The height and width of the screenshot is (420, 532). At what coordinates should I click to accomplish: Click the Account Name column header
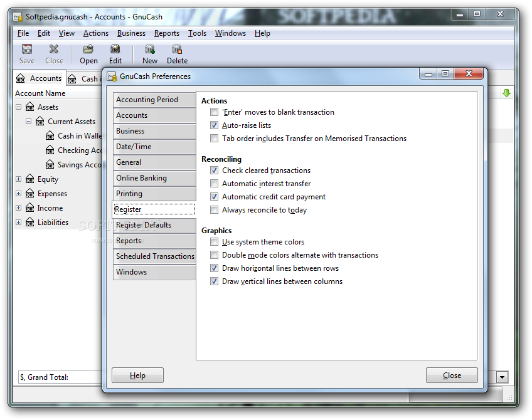(58, 93)
